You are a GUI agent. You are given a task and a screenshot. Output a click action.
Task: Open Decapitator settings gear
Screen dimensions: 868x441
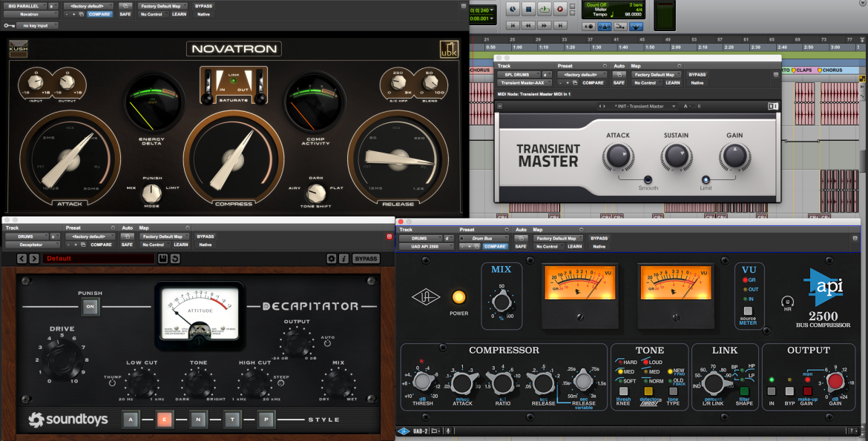(332, 259)
